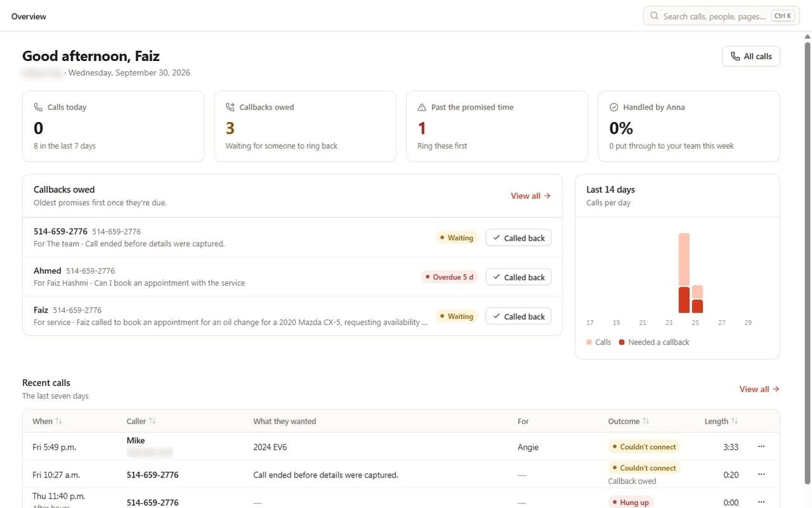
Task: Mark Ahmed's callback as Called back
Action: pyautogui.click(x=519, y=277)
